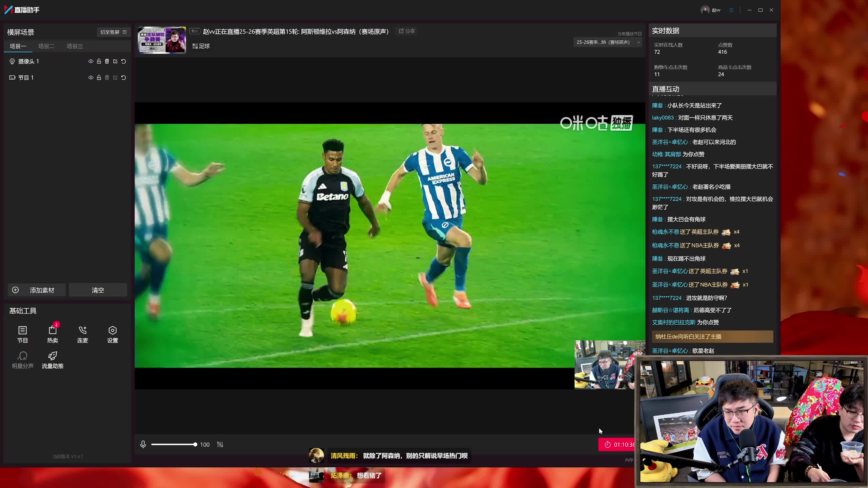Switch to 场景二 tab
The image size is (868, 488).
(46, 46)
